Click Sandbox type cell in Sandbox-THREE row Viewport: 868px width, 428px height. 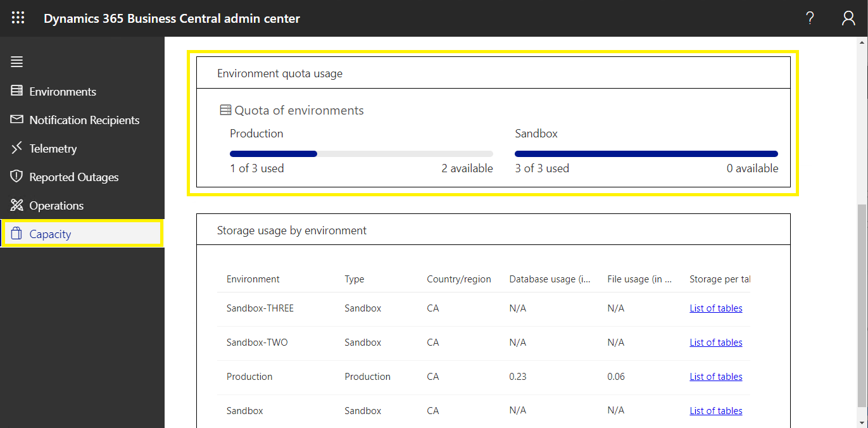(363, 308)
